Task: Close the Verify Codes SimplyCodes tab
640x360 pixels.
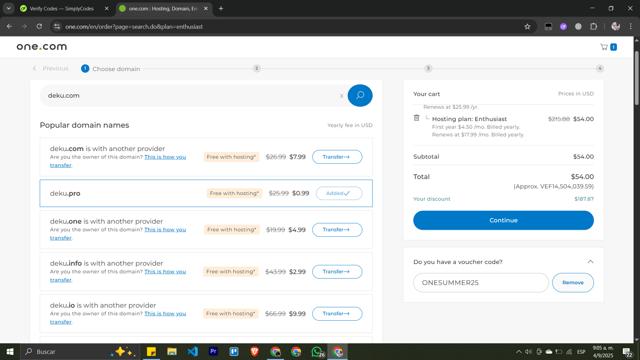Action: (107, 8)
